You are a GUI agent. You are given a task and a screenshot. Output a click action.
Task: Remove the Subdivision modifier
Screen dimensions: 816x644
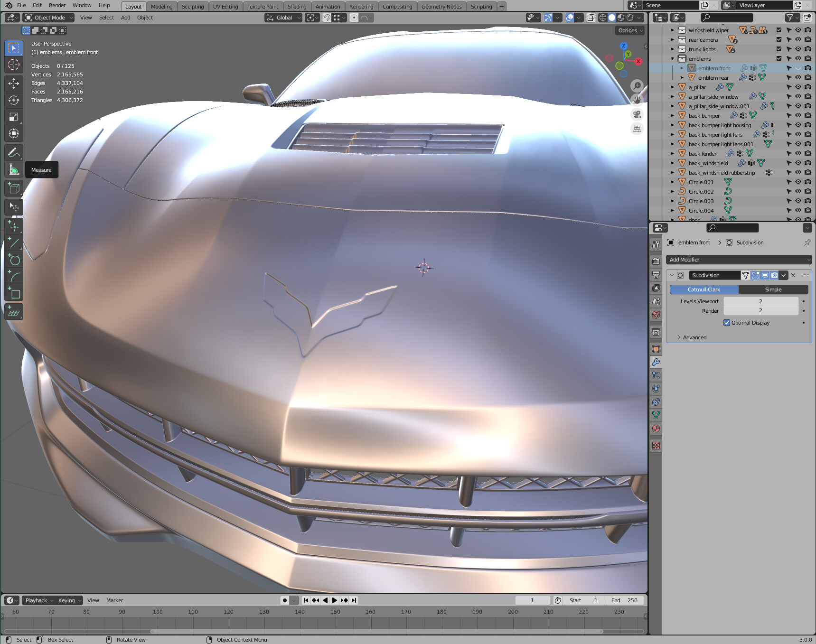tap(793, 275)
